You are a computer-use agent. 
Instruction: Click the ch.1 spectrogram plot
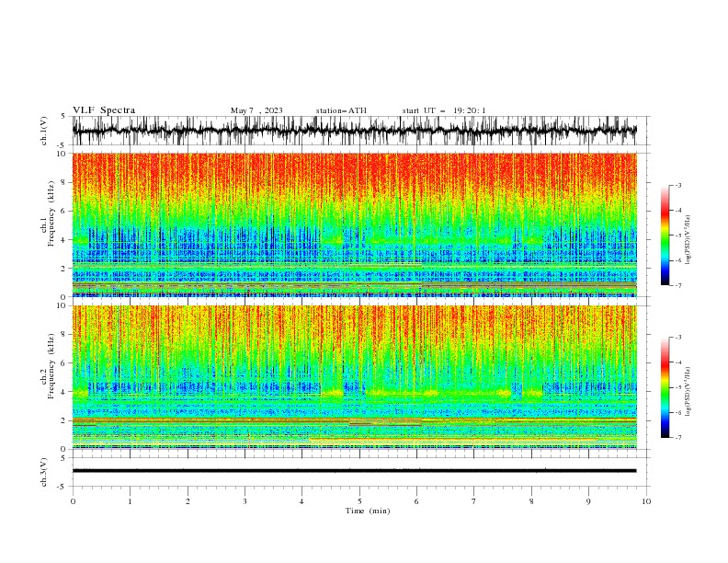(x=354, y=224)
